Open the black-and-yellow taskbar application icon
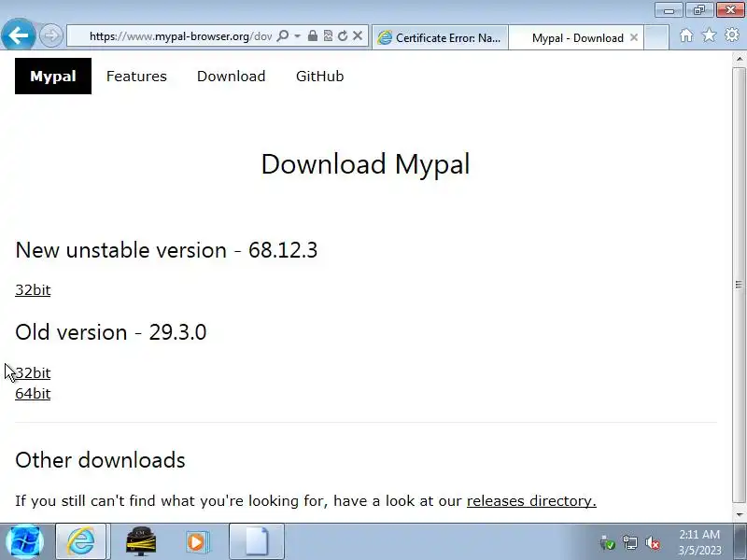Screen dimensions: 747x560 141,541
